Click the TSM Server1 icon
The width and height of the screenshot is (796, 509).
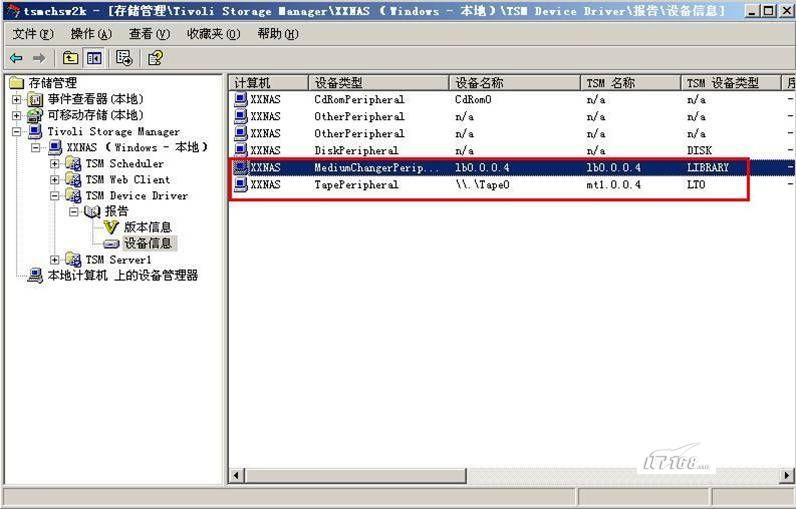(x=74, y=260)
